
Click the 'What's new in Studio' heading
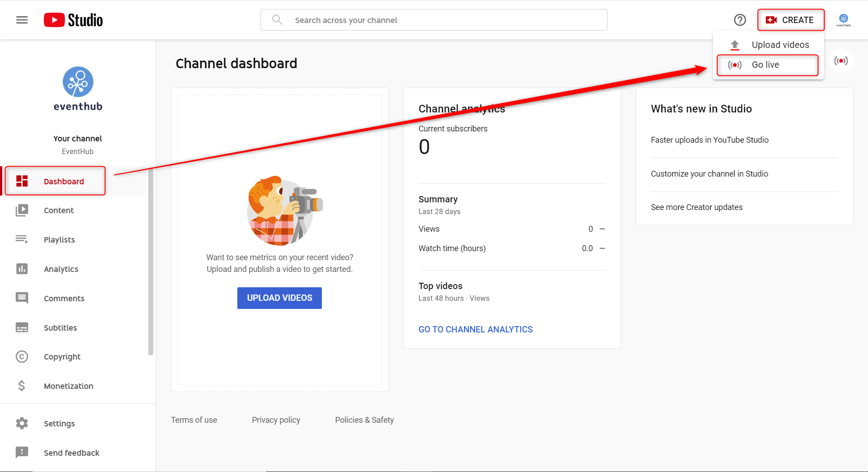pos(701,109)
